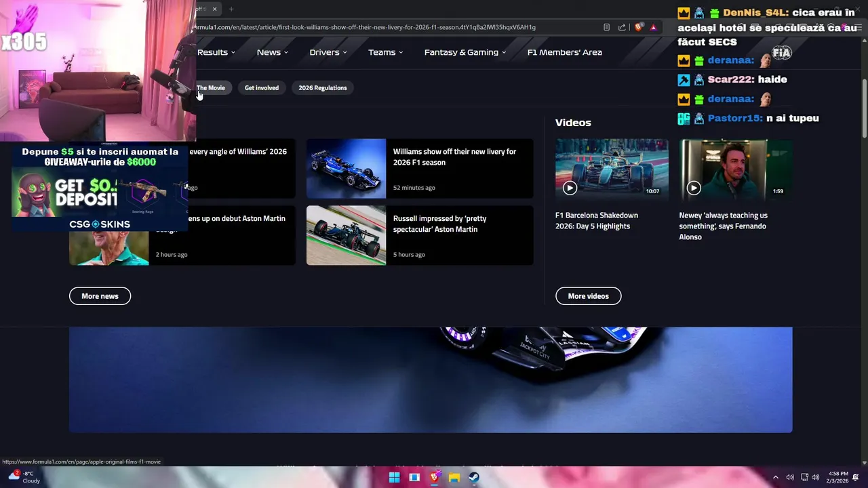The width and height of the screenshot is (868, 488).
Task: Play the Barcelona Shakedown Day 5 video
Action: [570, 188]
